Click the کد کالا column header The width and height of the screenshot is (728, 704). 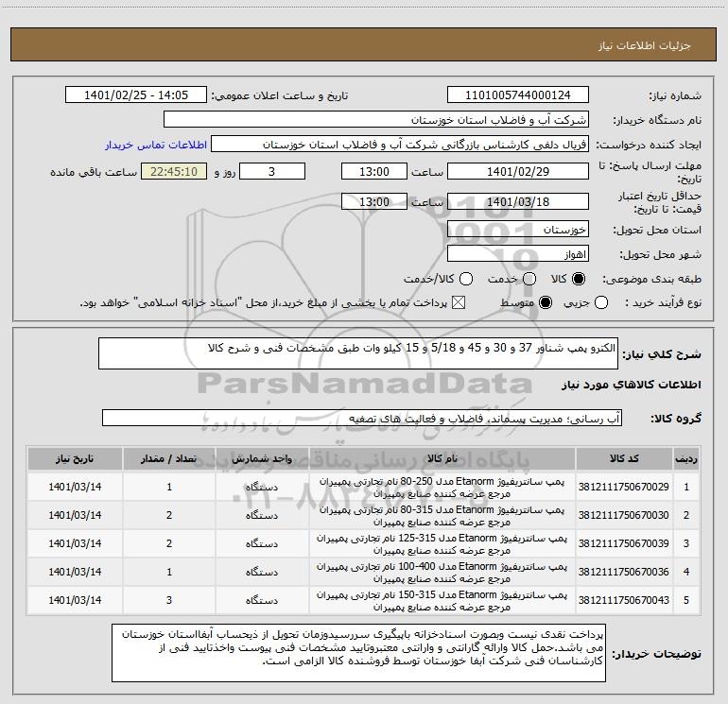click(624, 458)
